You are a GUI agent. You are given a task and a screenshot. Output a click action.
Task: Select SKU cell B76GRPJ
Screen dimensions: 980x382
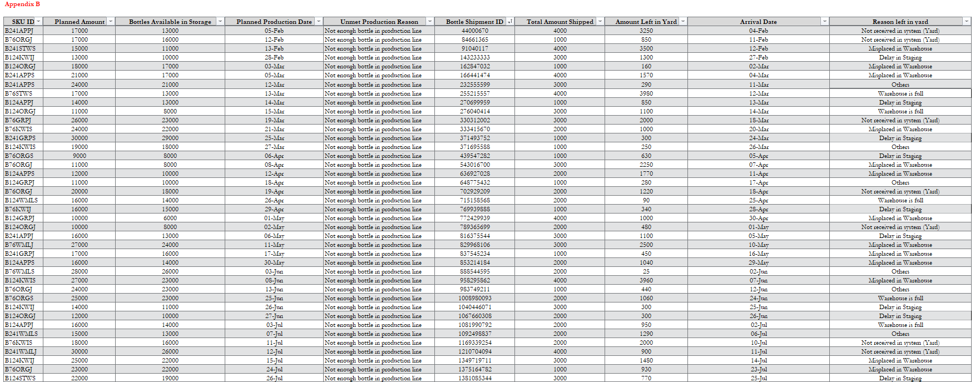[x=23, y=120]
